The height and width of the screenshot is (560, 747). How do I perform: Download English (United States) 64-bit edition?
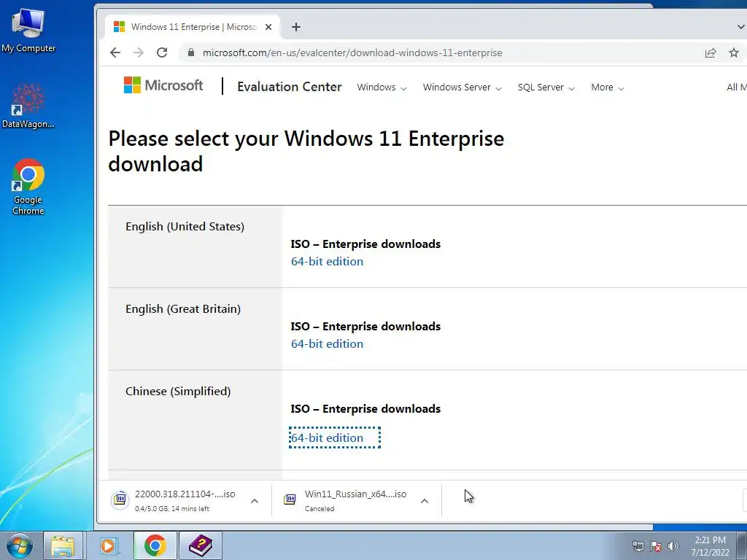tap(327, 262)
